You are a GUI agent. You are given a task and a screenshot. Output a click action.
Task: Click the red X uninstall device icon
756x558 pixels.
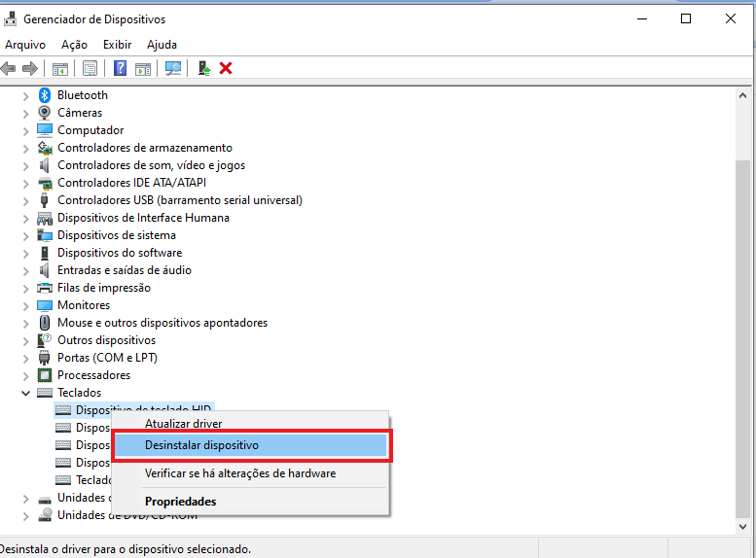[226, 68]
